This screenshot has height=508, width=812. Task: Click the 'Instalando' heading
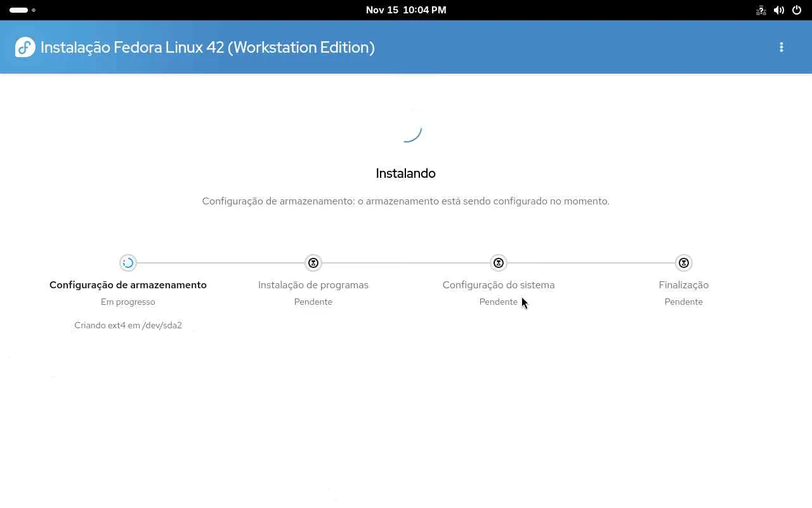coord(406,173)
